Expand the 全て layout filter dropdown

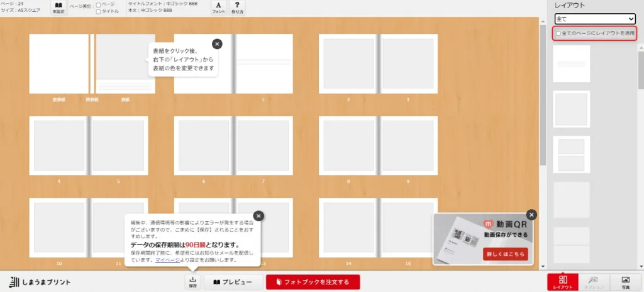pos(594,19)
